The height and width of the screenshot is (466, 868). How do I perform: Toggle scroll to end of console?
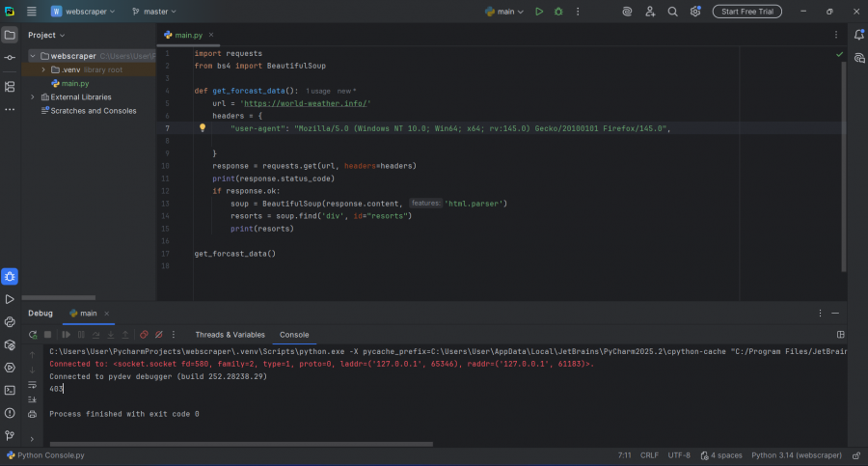32,398
